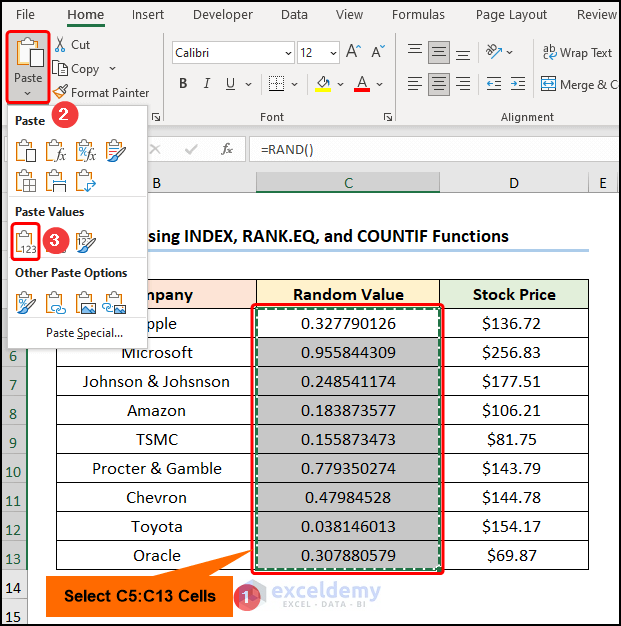Switch to the Developer tab
The height and width of the screenshot is (626, 621).
click(222, 15)
